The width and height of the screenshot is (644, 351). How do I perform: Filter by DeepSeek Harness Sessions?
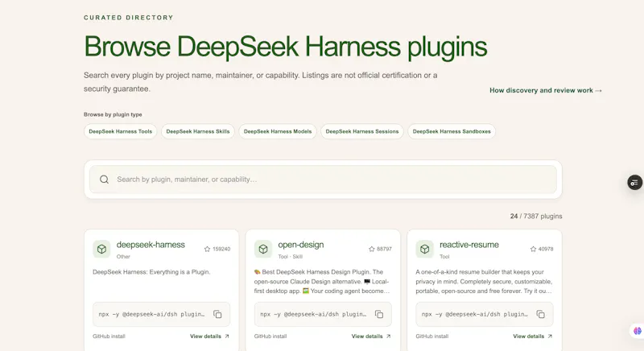361,131
